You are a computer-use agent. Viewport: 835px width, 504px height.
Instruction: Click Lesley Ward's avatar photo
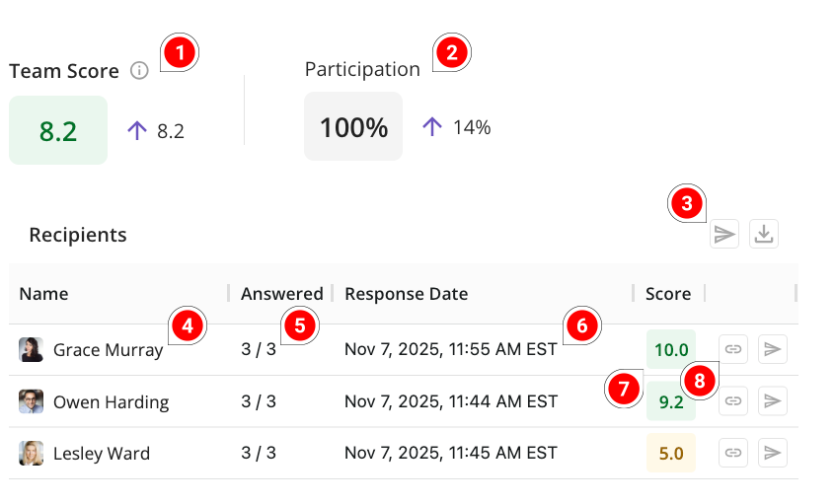click(x=32, y=453)
